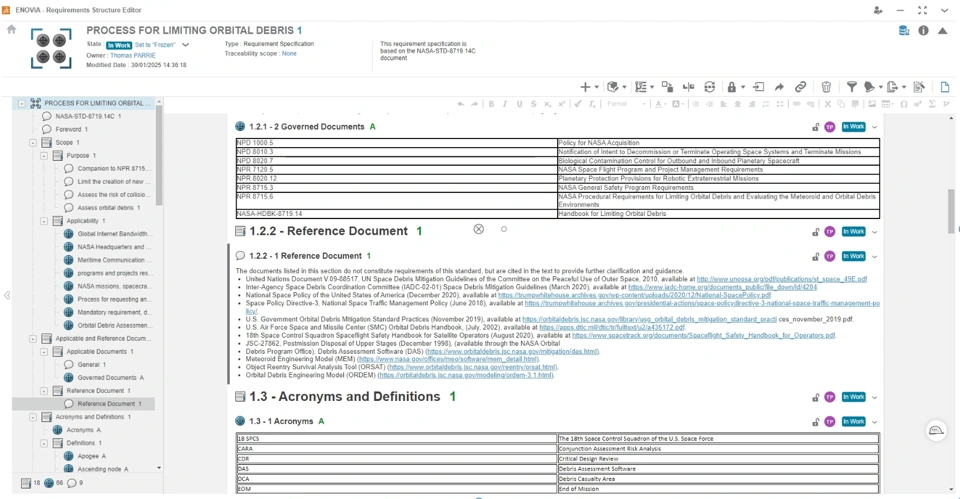Open the unoosa.org st_space_49E.pdf link

point(782,279)
